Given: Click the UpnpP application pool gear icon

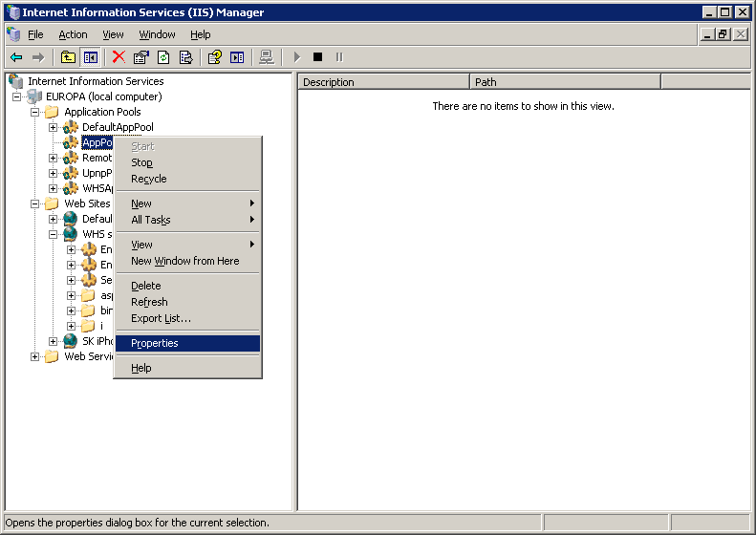Looking at the screenshot, I should 71,173.
